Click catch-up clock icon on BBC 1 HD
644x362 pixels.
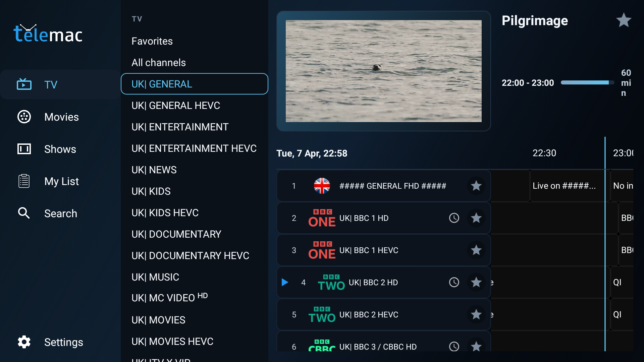454,218
